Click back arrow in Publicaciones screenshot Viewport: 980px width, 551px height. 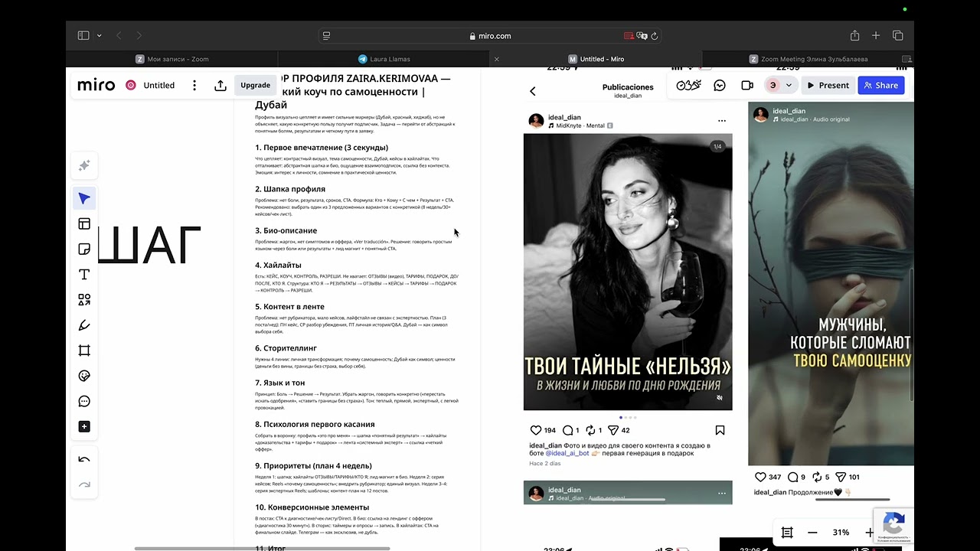click(533, 91)
